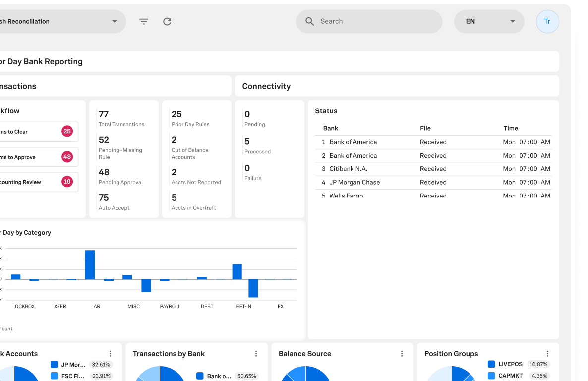Open Items to Approve workflow button

(37, 157)
